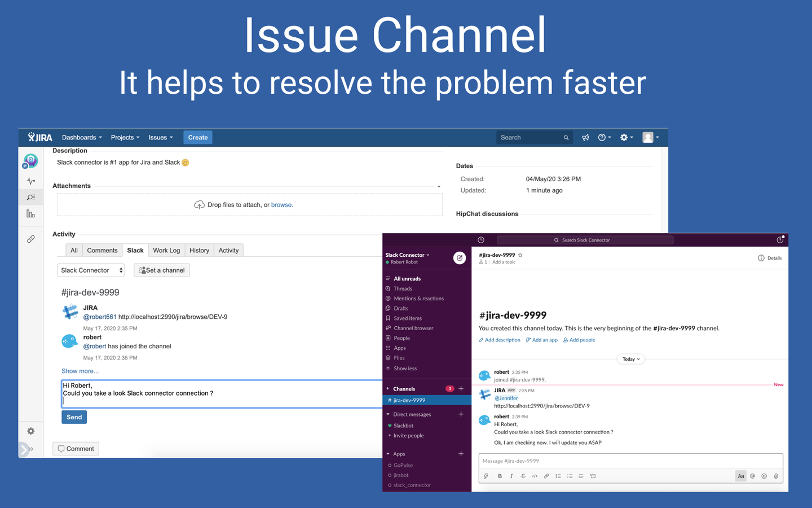Image resolution: width=812 pixels, height=508 pixels.
Task: Open the Today date dropdown
Action: click(631, 359)
